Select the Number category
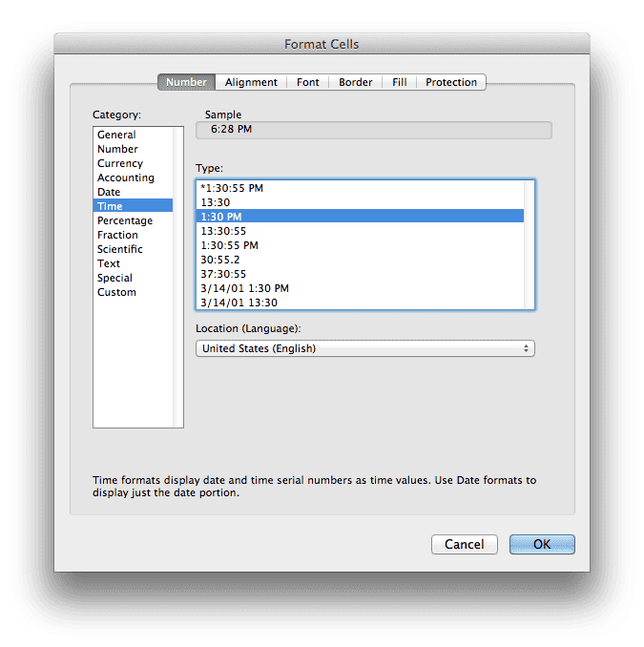This screenshot has width=644, height=647. coord(133,149)
